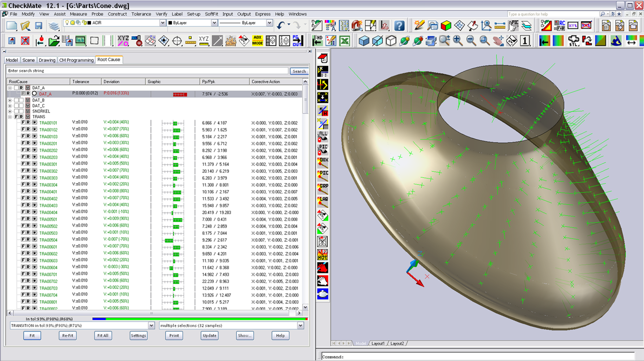Click the Excel export toolbar icon
The image size is (644, 361).
345,41
